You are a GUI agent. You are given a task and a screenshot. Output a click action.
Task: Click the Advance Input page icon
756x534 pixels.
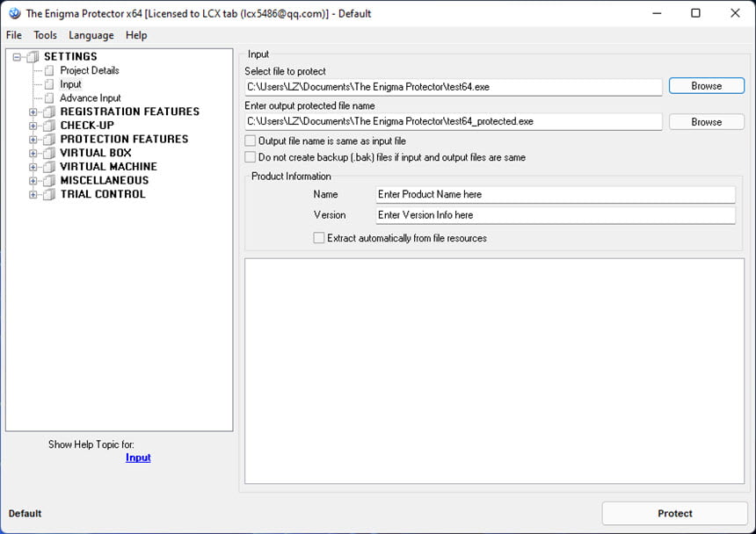coord(49,98)
